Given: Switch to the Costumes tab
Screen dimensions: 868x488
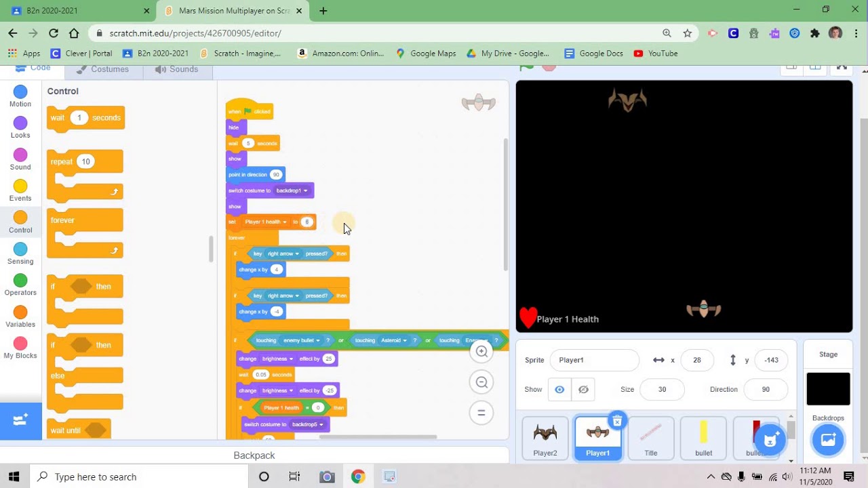Looking at the screenshot, I should pyautogui.click(x=104, y=69).
